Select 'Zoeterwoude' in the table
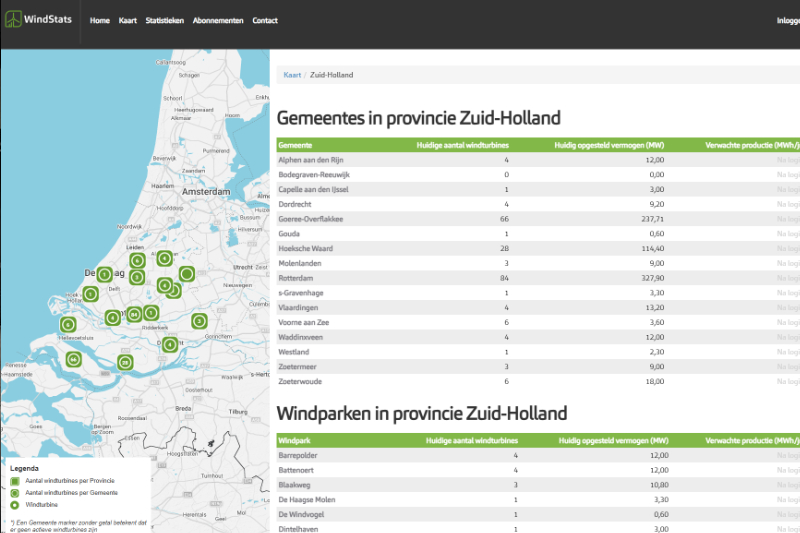The width and height of the screenshot is (800, 533). (x=300, y=382)
